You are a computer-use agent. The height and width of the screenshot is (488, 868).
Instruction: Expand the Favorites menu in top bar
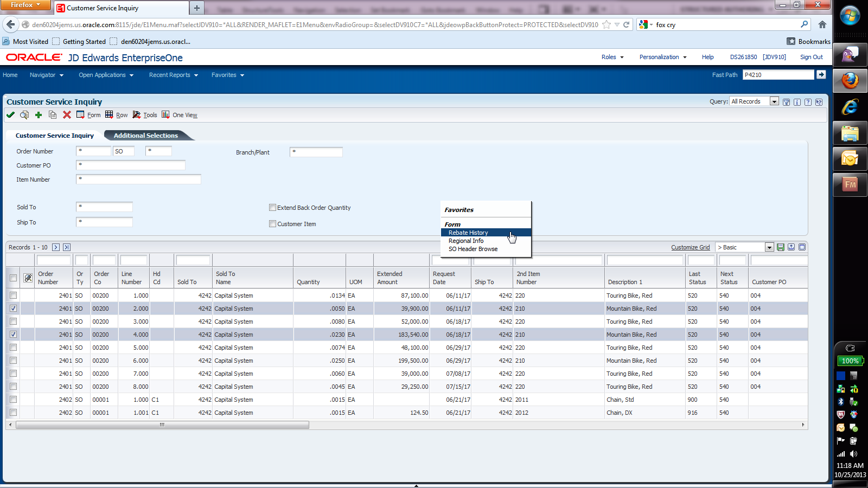tap(228, 75)
